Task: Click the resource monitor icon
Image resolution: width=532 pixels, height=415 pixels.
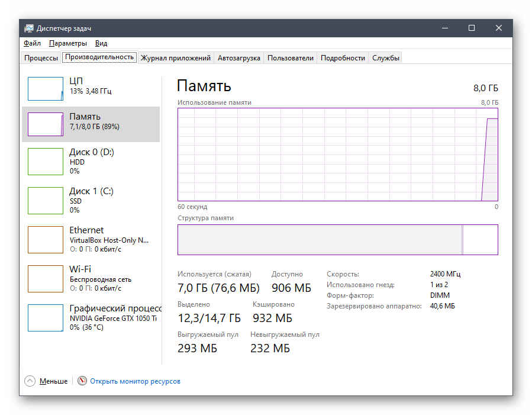Action: 82,381
